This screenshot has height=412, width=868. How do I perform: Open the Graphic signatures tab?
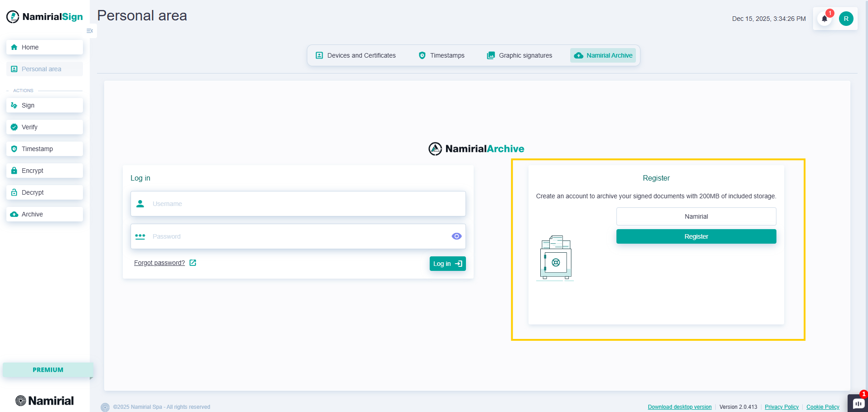pyautogui.click(x=519, y=55)
